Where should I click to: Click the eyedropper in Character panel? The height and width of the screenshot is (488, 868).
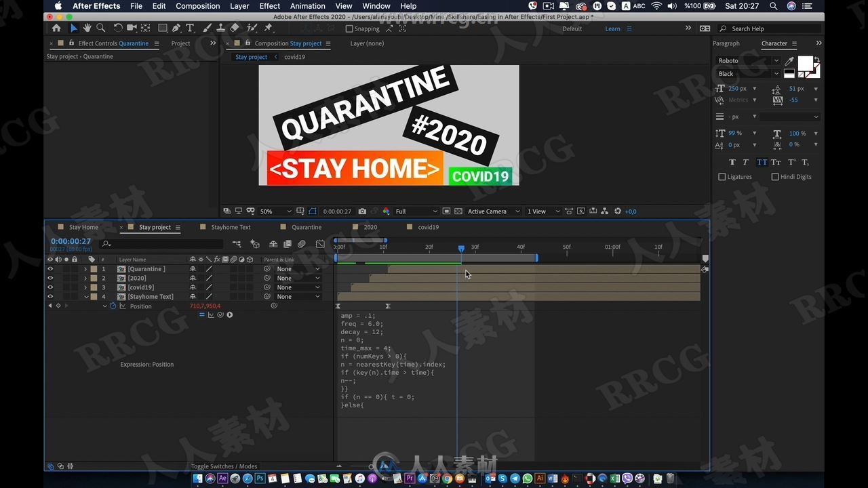coord(789,61)
